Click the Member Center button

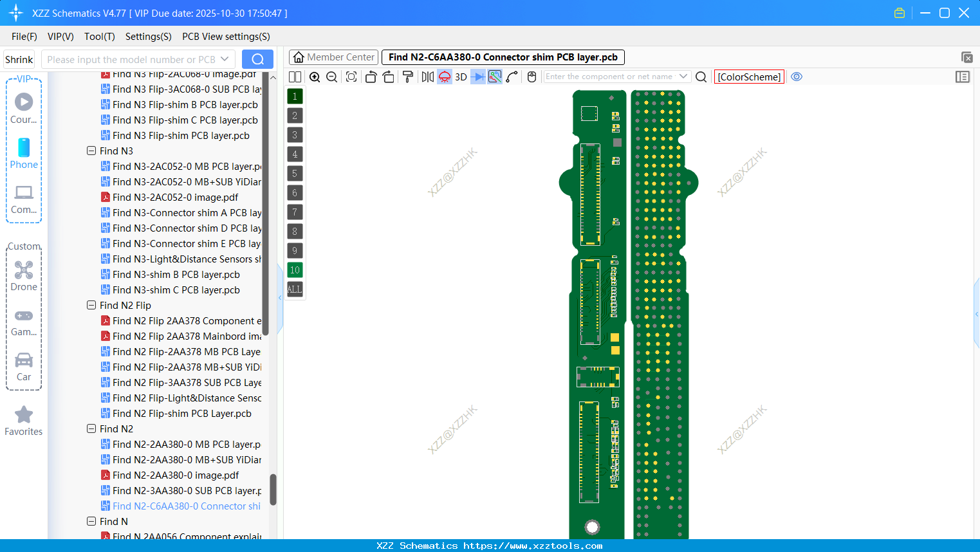[333, 57]
